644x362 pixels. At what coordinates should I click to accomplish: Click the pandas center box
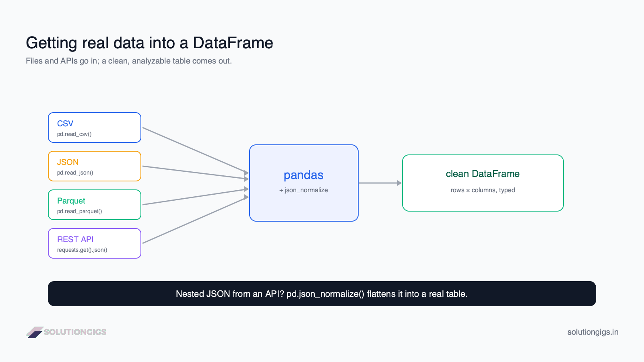(304, 183)
